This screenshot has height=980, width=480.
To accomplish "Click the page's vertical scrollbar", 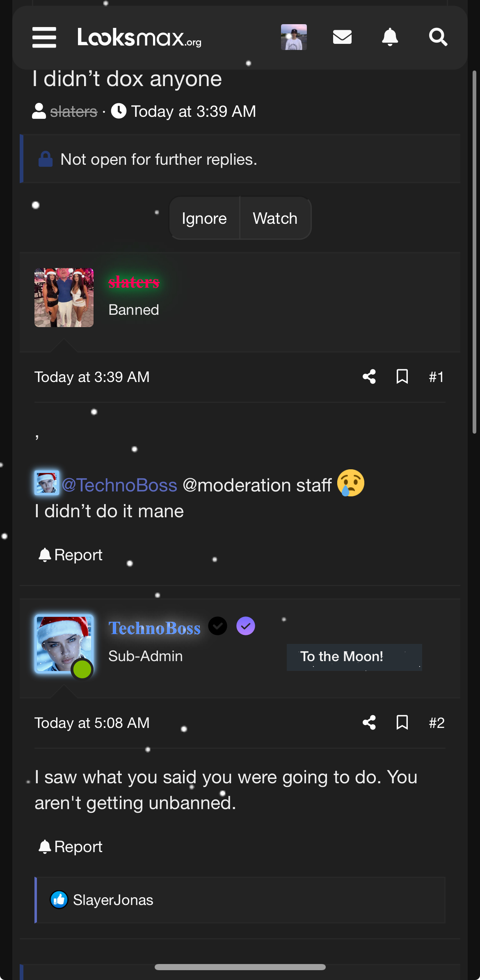I will coord(474,252).
